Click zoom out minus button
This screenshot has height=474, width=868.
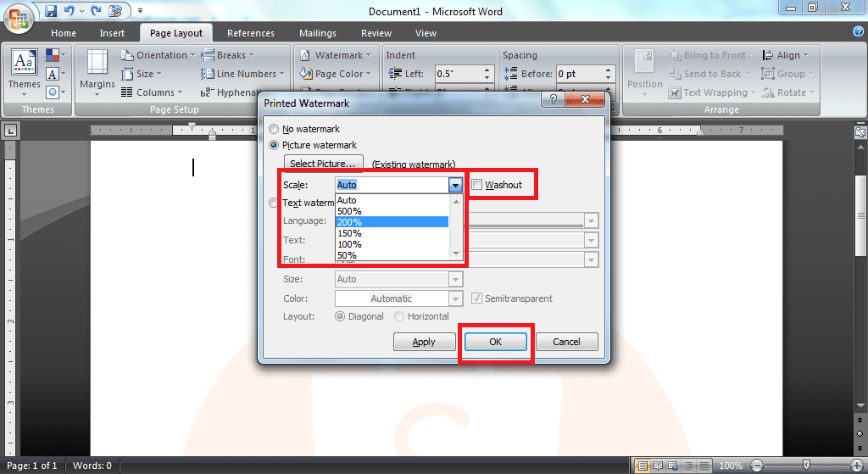pos(758,466)
